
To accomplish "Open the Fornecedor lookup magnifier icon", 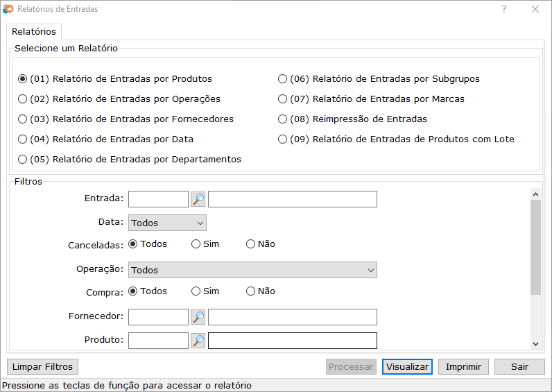I will click(x=198, y=318).
